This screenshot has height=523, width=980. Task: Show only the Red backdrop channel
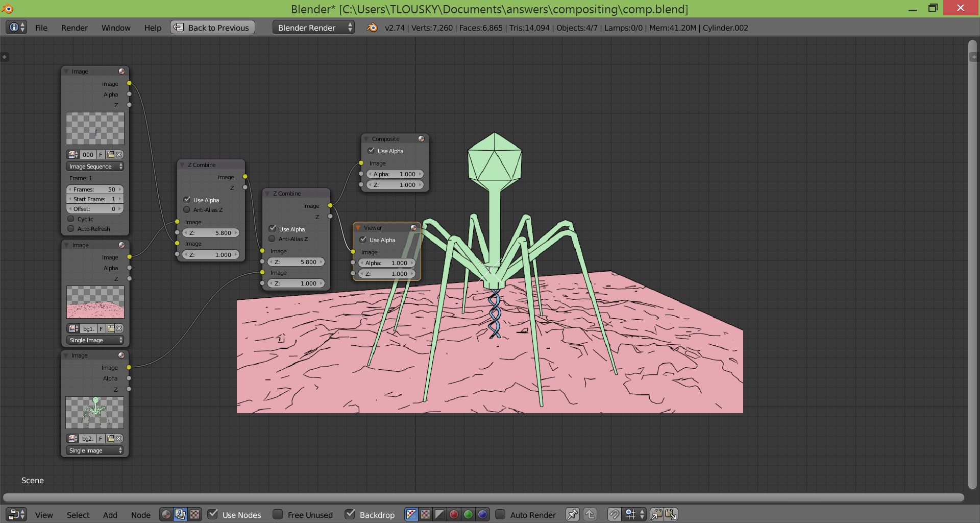tap(454, 514)
